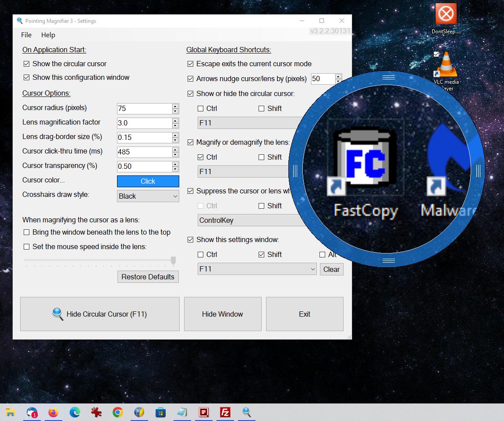The image size is (504, 421).
Task: Click Restore Defaults button
Action: click(x=148, y=277)
